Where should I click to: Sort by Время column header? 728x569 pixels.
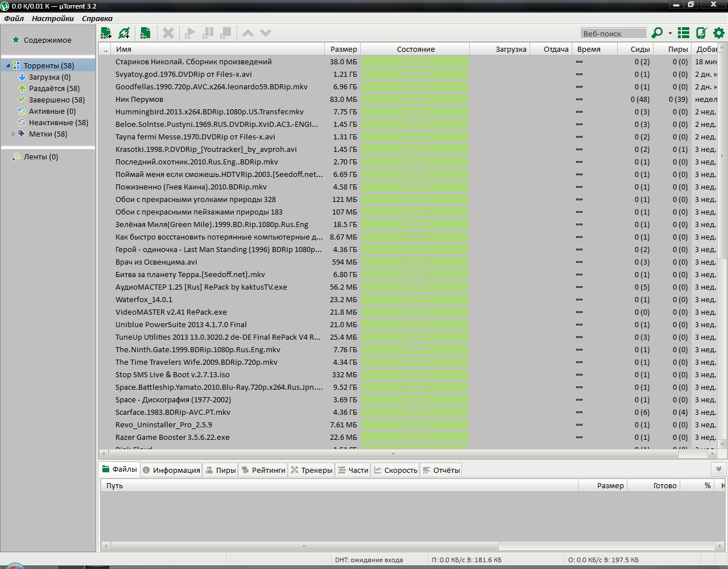[x=594, y=49]
